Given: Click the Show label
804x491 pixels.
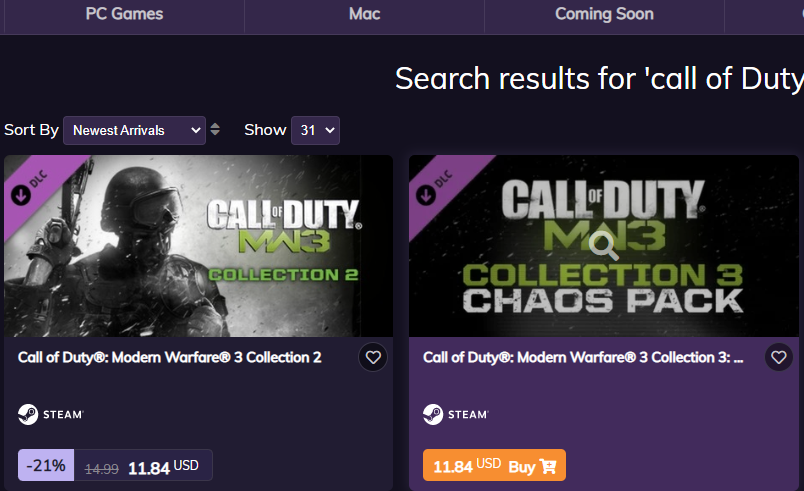Looking at the screenshot, I should [x=265, y=130].
